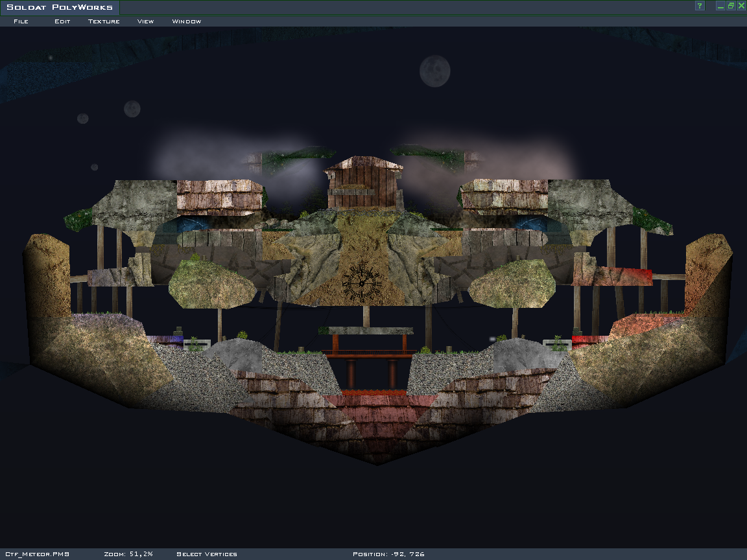Open the File menu
This screenshot has width=747, height=560.
pyautogui.click(x=21, y=21)
